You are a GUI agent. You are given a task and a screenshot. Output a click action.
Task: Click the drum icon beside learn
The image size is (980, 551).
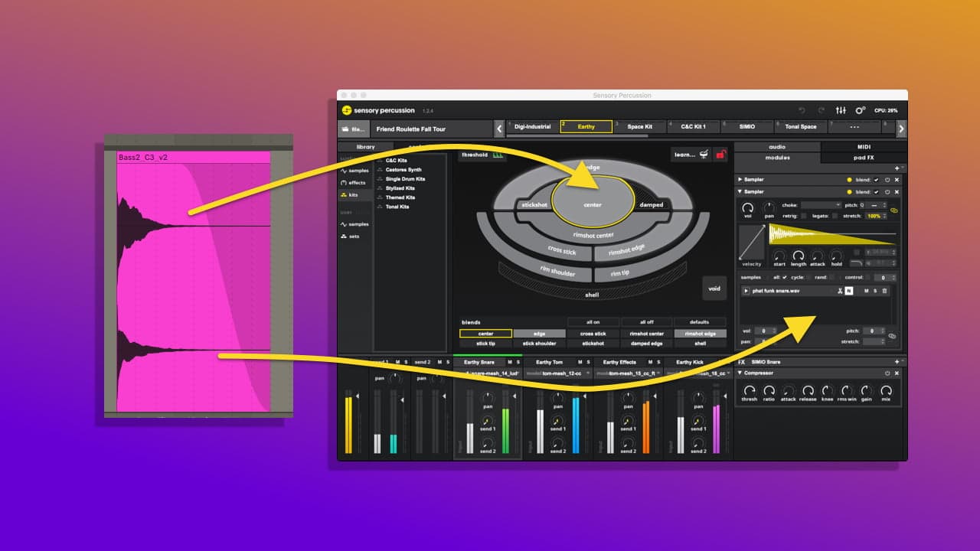(703, 155)
